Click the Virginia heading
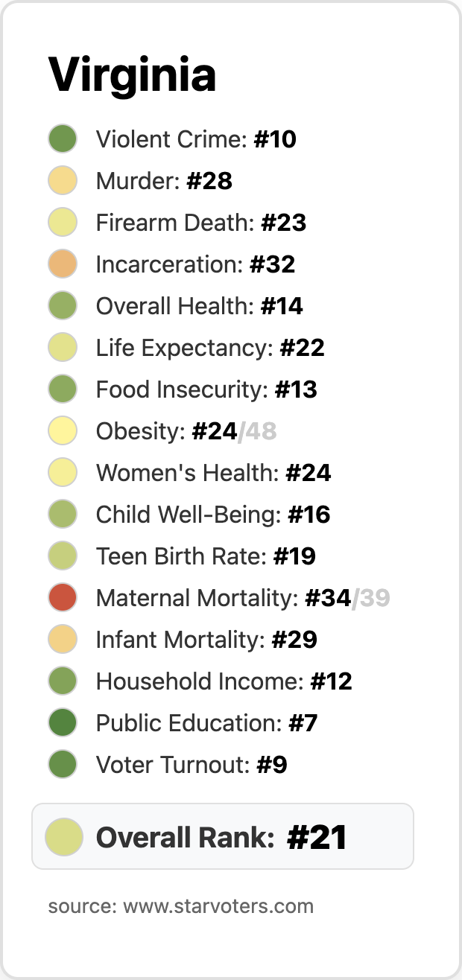Viewport: 462px width, 980px height. click(132, 74)
